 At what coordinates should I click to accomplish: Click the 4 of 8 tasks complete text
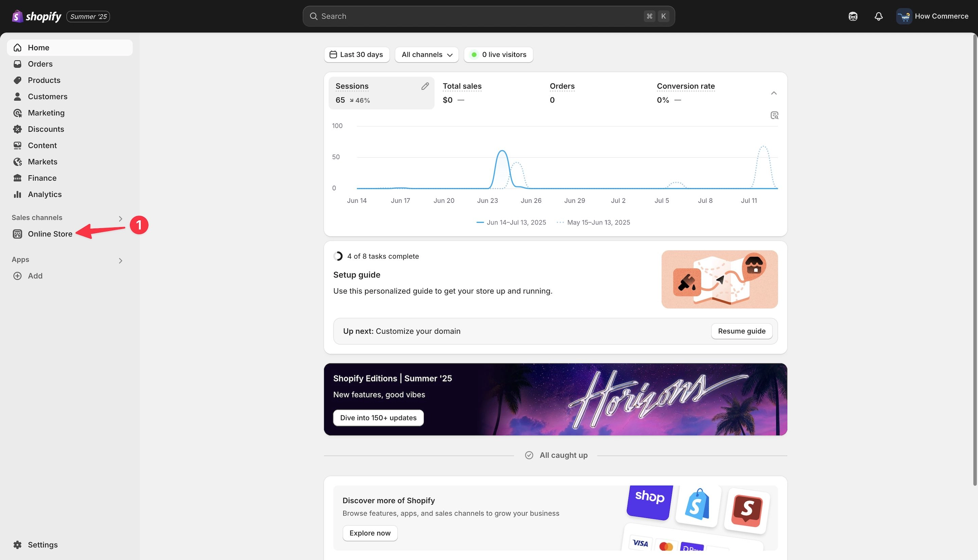tap(383, 256)
